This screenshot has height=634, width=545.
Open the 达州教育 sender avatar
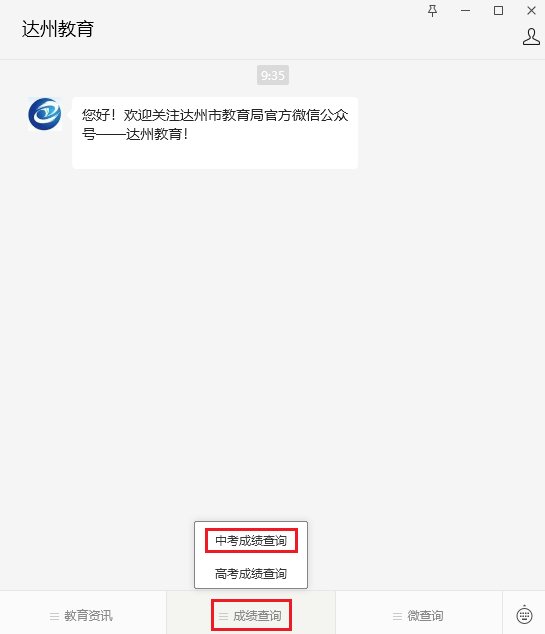(45, 114)
